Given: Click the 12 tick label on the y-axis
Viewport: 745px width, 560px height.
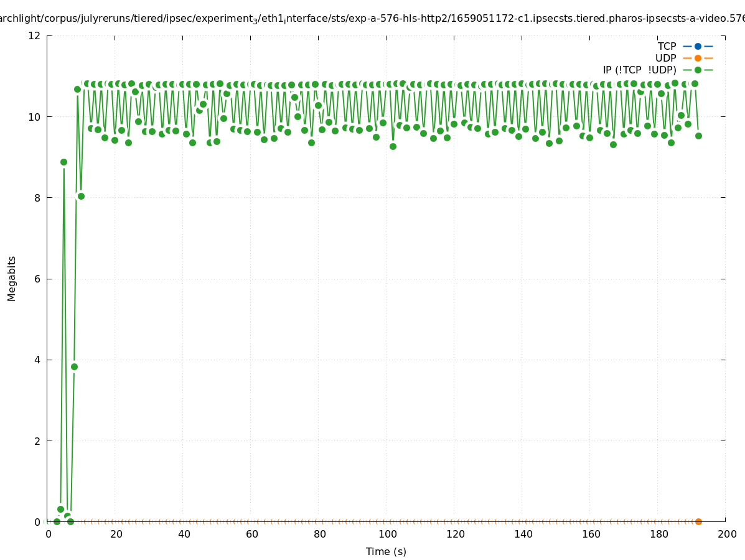Looking at the screenshot, I should click(x=35, y=35).
